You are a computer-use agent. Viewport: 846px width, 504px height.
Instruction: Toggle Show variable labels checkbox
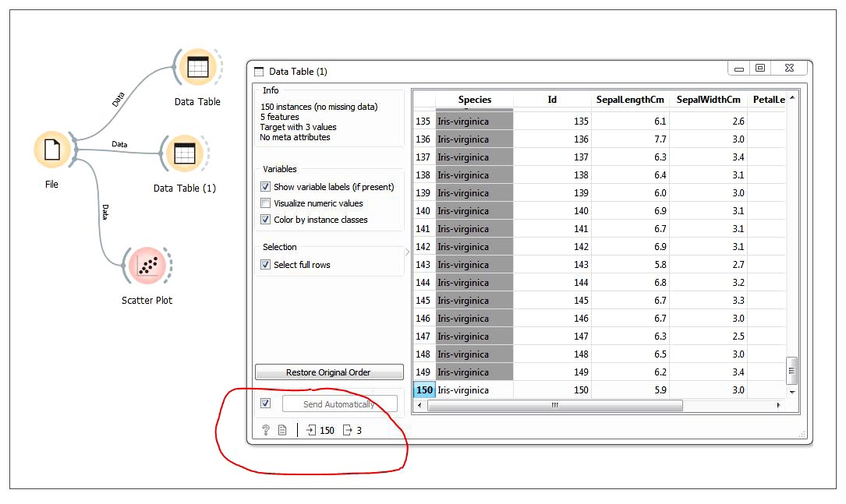266,187
